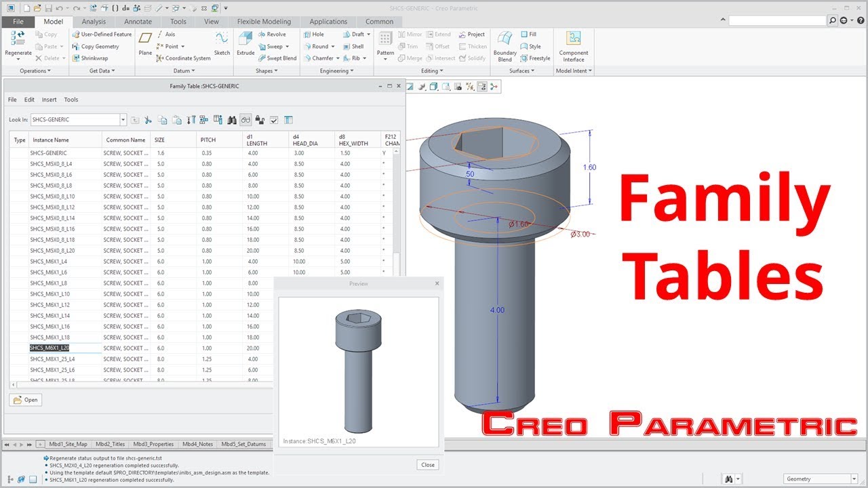Open the Tools menu in Family Table
The image size is (868, 488).
(71, 100)
